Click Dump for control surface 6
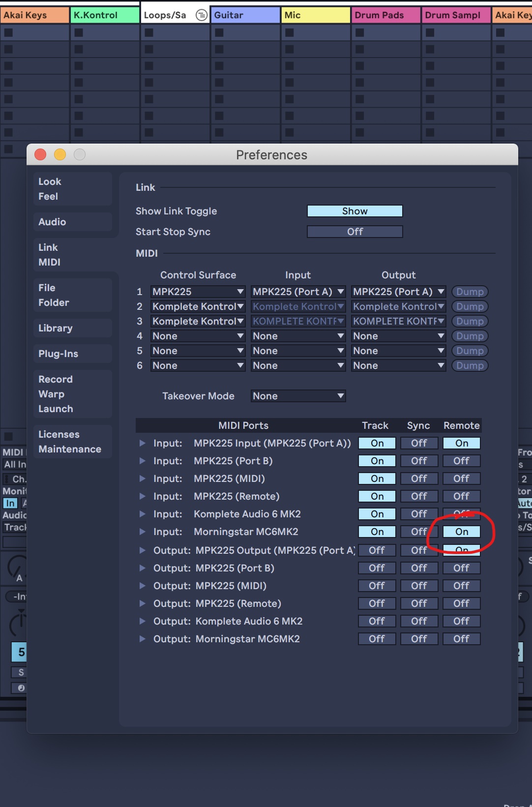Screen dimensions: 532x807 click(470, 365)
